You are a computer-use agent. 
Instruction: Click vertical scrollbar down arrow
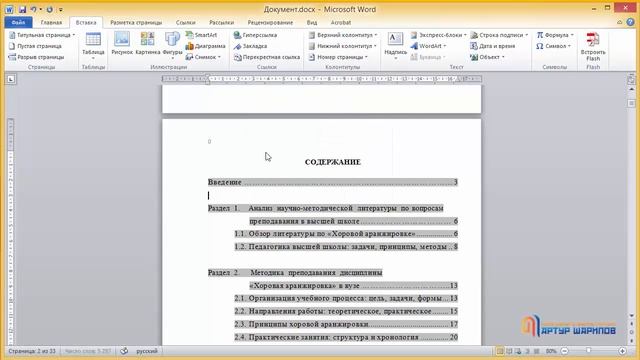click(x=631, y=316)
